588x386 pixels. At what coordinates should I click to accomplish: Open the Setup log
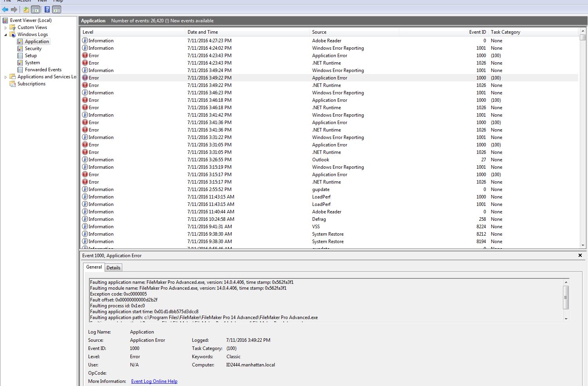point(31,56)
